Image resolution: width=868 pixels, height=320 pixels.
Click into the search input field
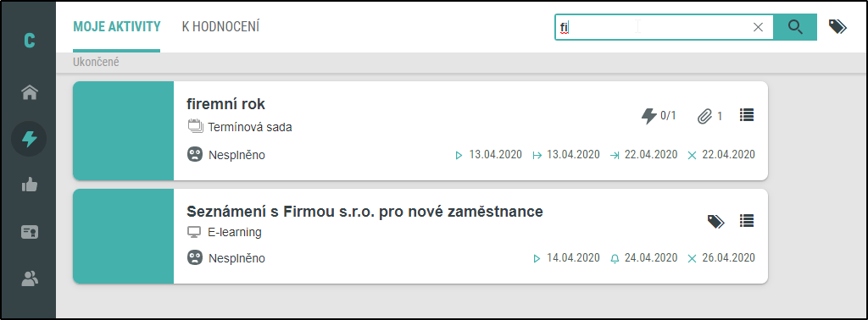654,27
